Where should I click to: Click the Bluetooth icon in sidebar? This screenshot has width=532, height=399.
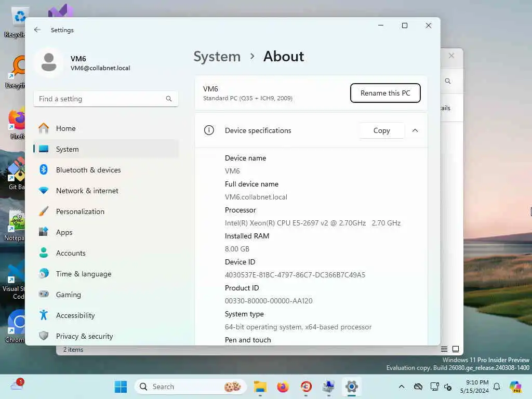(x=44, y=169)
